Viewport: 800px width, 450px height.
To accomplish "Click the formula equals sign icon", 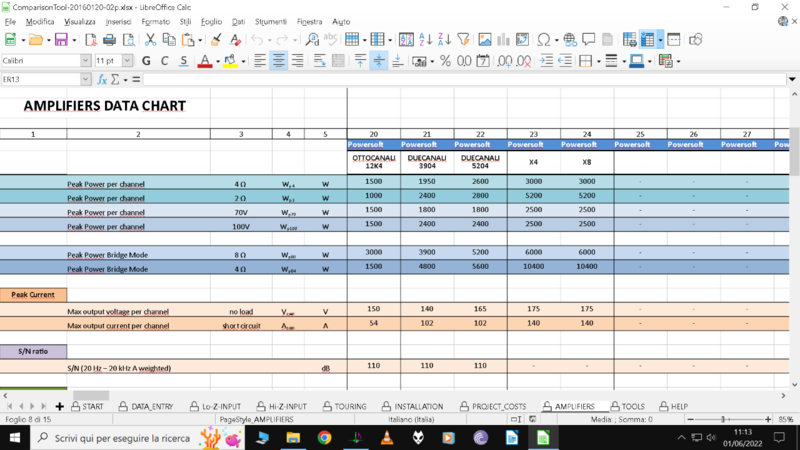I will point(136,80).
